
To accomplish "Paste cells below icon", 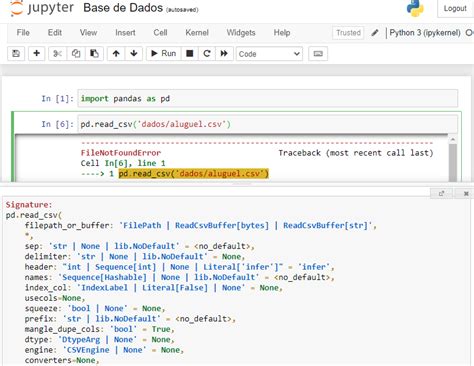I will point(94,53).
